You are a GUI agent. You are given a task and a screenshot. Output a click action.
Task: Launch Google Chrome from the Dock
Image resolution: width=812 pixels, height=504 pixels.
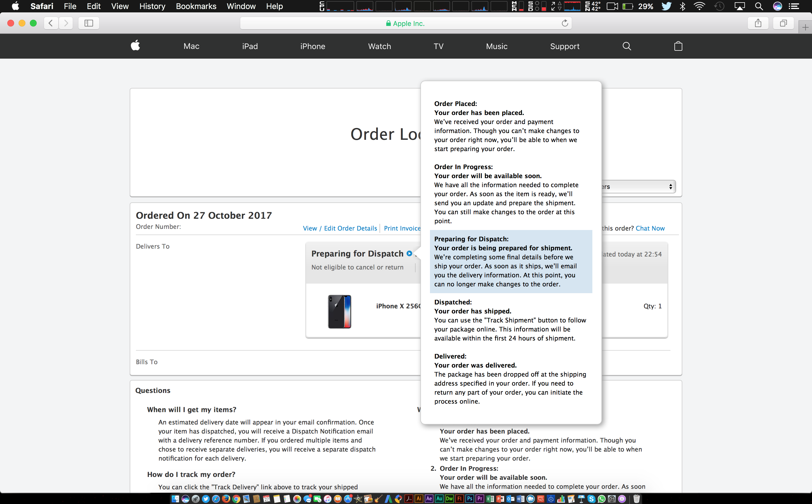(x=236, y=499)
